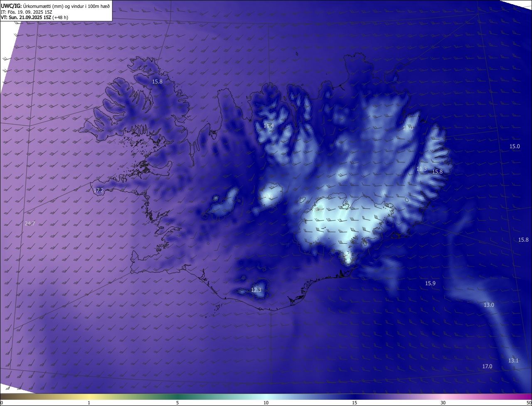Click the 15 label on the color scale
This screenshot has height=406, width=532.
pyautogui.click(x=355, y=403)
